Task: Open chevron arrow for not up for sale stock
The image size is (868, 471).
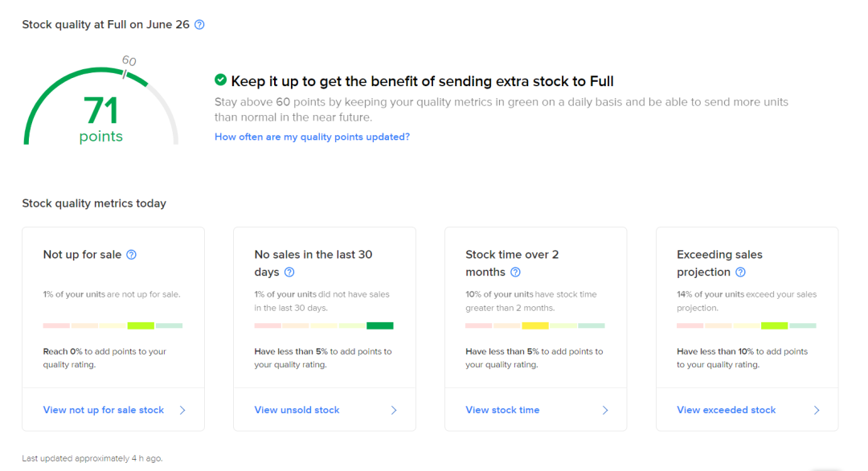Action: (182, 410)
